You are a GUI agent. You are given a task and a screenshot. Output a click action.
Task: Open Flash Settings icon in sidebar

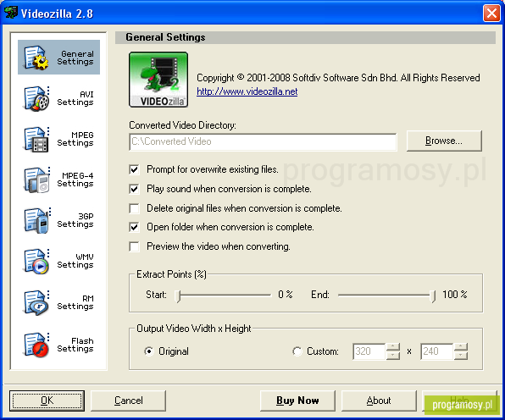pyautogui.click(x=36, y=345)
